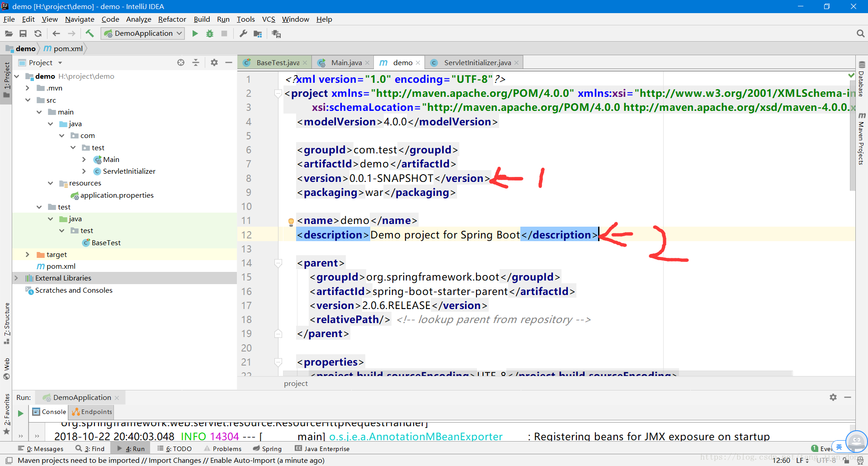
Task: Expand the .mvn folder
Action: pyautogui.click(x=28, y=88)
